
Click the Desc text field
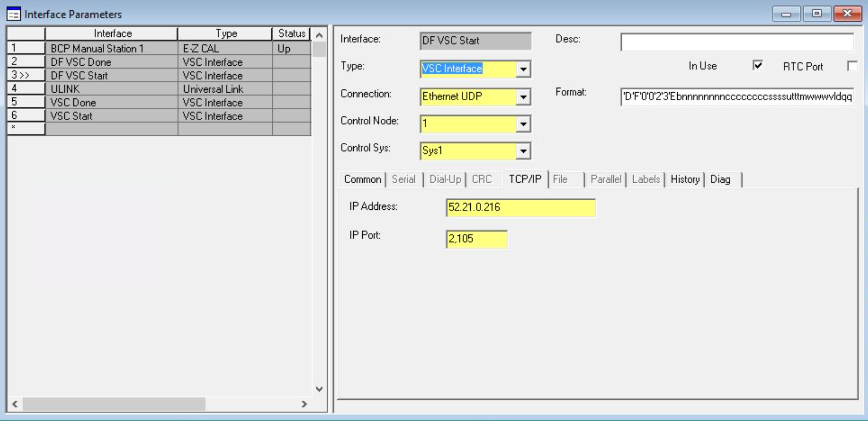[x=737, y=42]
